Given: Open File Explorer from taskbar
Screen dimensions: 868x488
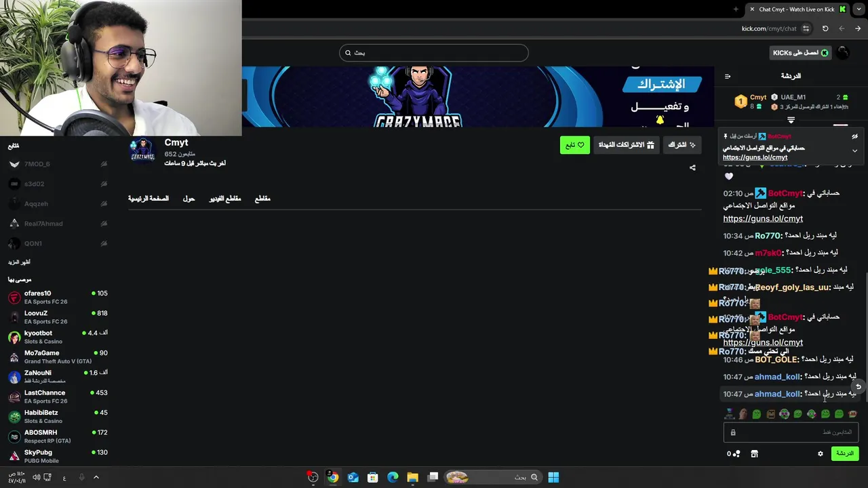Looking at the screenshot, I should tap(412, 477).
